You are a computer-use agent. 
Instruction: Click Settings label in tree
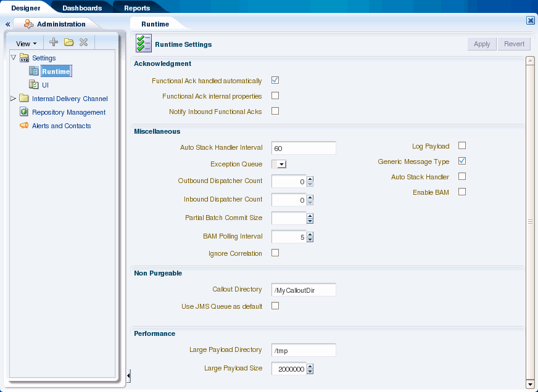[44, 58]
